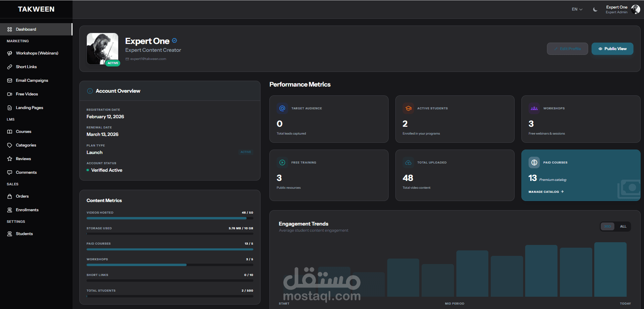Open the EN language dropdown
The height and width of the screenshot is (309, 644).
tap(577, 10)
